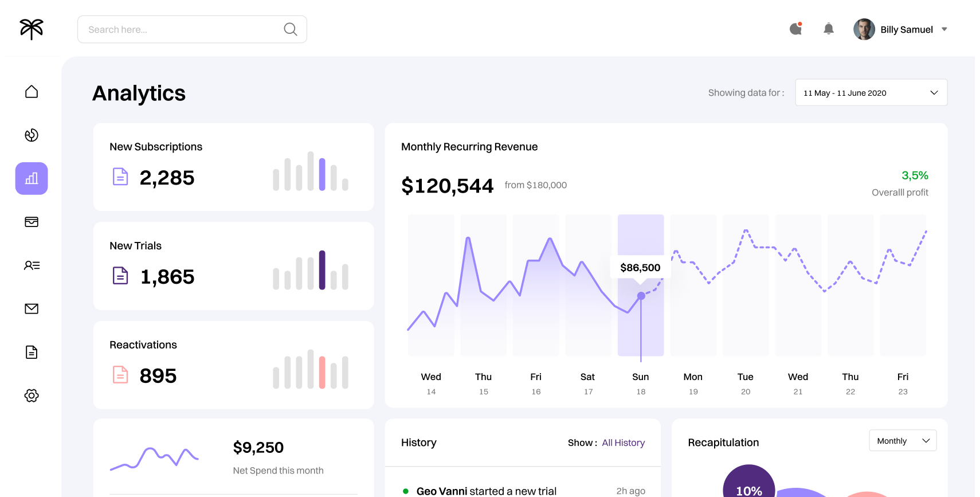
Task: Select the pie chart sidebar icon
Action: (32, 135)
